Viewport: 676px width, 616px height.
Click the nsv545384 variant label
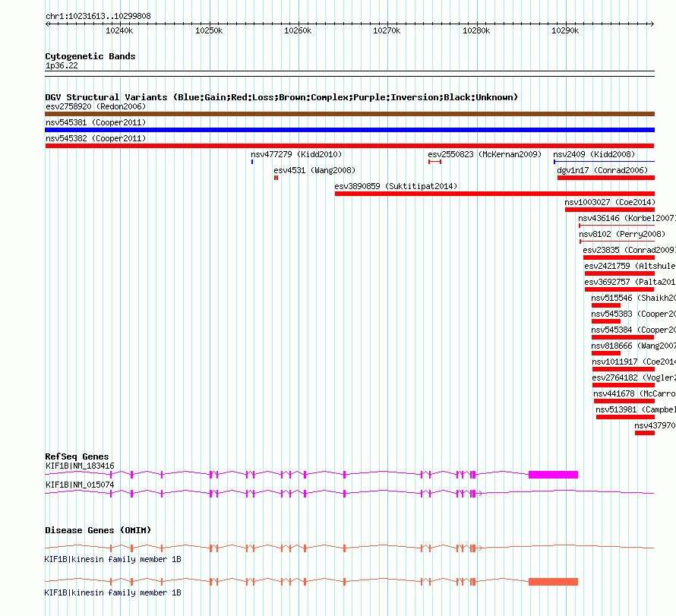633,330
